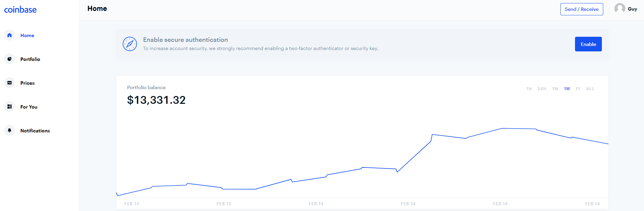644x211 pixels.
Task: Click the Coinbase logo
Action: click(x=20, y=10)
